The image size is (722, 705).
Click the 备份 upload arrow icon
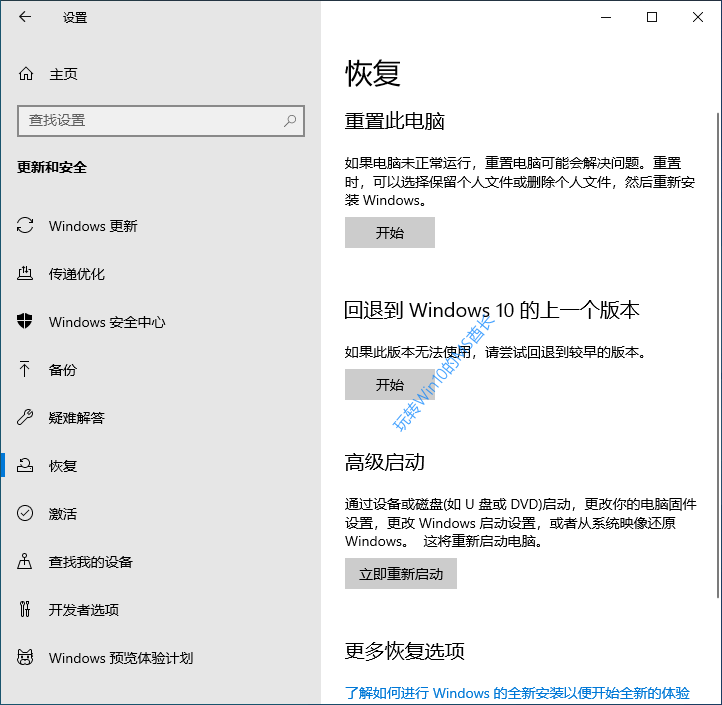(x=25, y=369)
